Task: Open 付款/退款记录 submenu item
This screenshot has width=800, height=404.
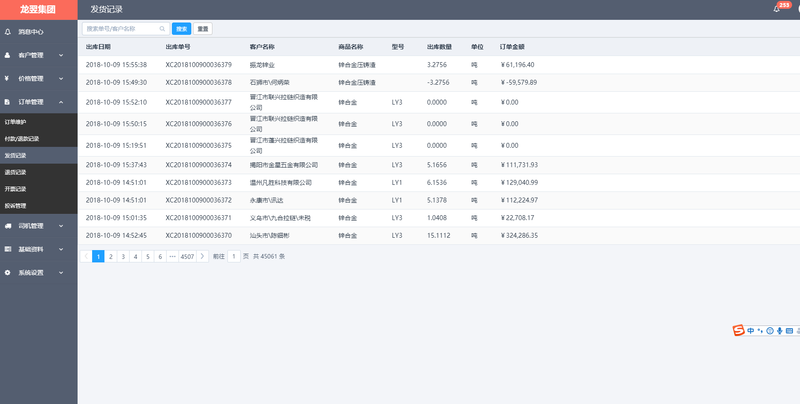Action: tap(39, 139)
